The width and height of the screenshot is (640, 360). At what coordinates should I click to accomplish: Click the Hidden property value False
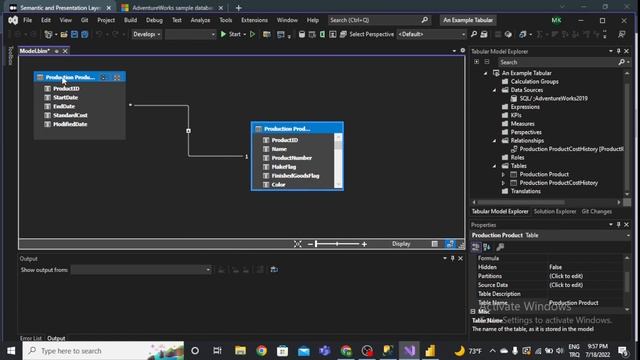pos(555,267)
